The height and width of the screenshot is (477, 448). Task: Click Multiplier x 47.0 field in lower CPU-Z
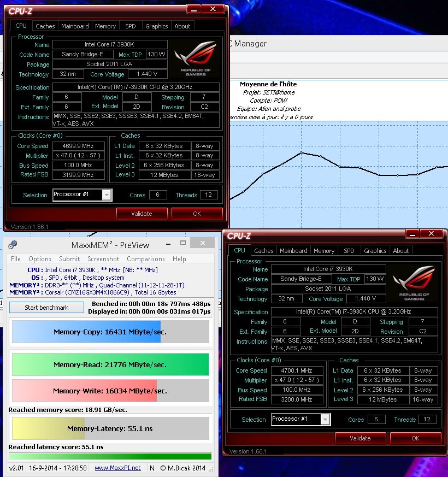coord(297,380)
